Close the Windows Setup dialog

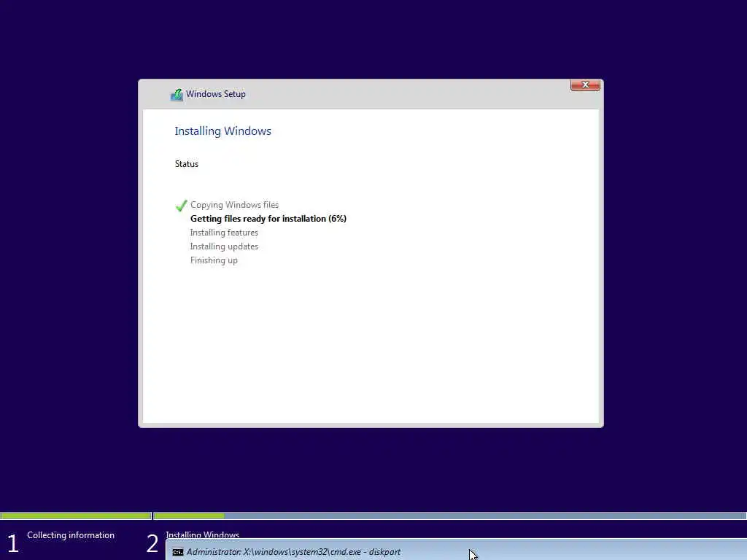pyautogui.click(x=585, y=85)
